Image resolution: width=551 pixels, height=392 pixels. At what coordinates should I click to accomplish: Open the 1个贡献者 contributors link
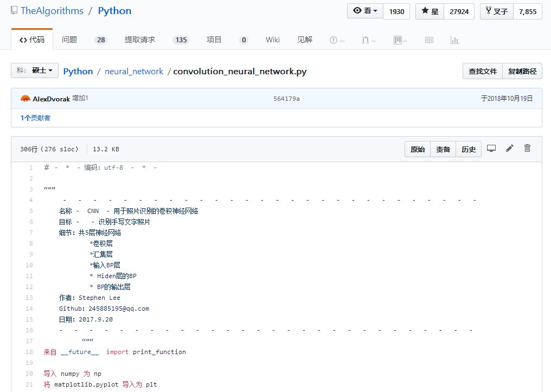pyautogui.click(x=35, y=118)
